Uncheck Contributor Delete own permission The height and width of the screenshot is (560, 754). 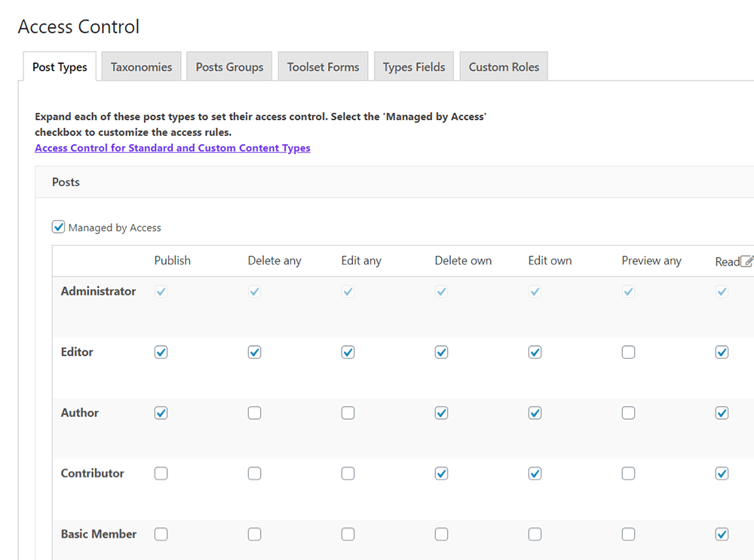tap(441, 473)
